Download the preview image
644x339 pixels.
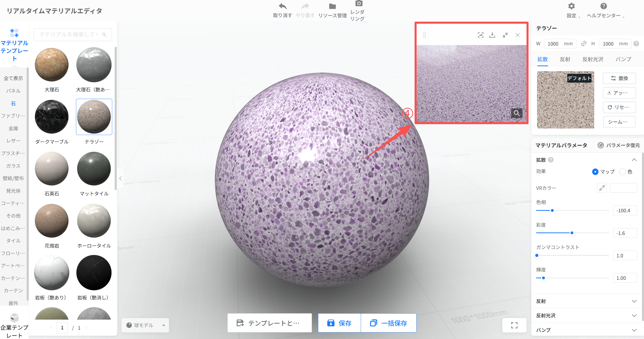click(x=492, y=35)
